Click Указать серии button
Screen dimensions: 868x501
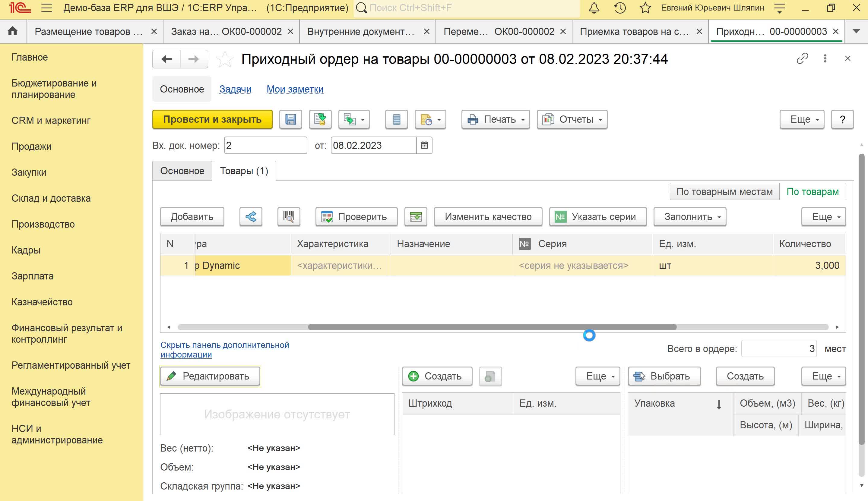tap(598, 217)
